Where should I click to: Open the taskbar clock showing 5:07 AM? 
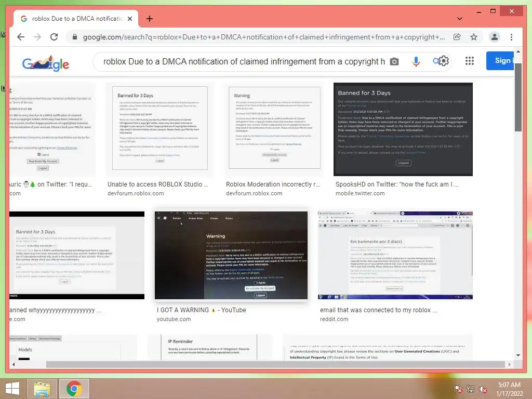(x=509, y=389)
